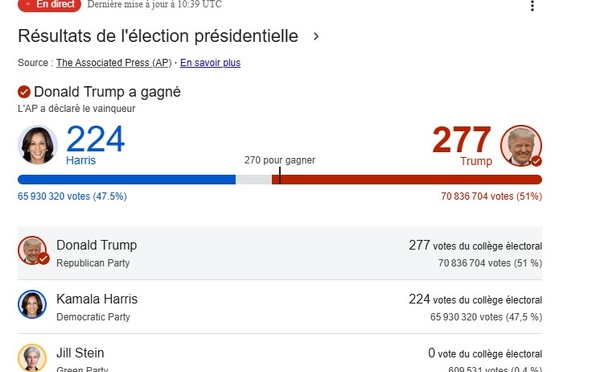Select the Donald Trump Republican Party row
Screen dimensions: 600x372
point(280,253)
